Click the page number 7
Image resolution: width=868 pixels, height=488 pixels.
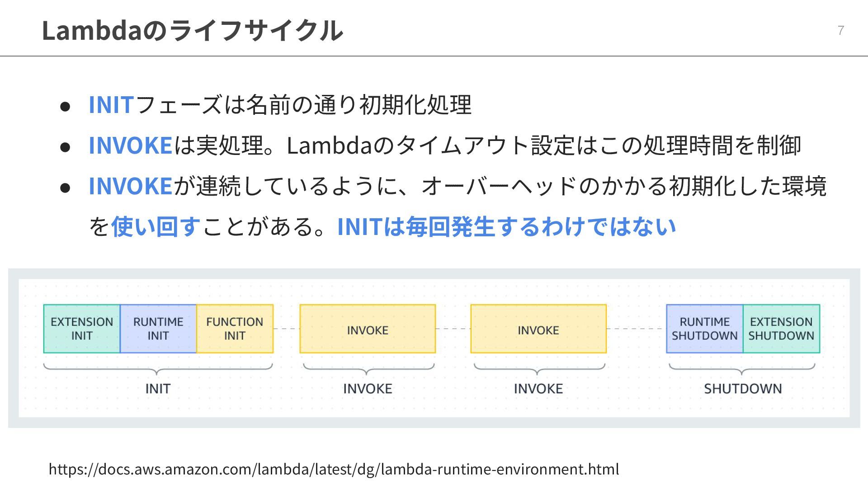[841, 30]
